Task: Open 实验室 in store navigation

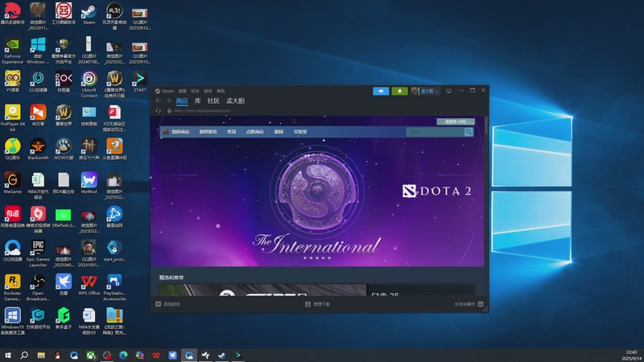Action: (x=300, y=132)
